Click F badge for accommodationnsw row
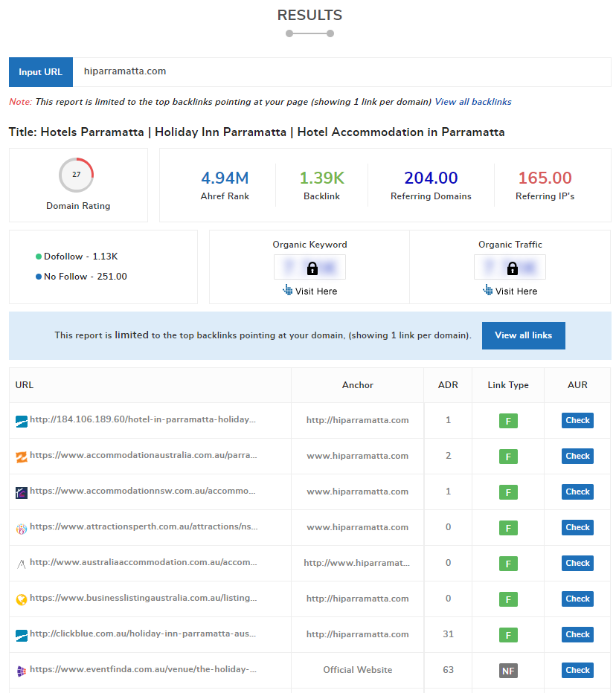The width and height of the screenshot is (616, 693). click(508, 492)
